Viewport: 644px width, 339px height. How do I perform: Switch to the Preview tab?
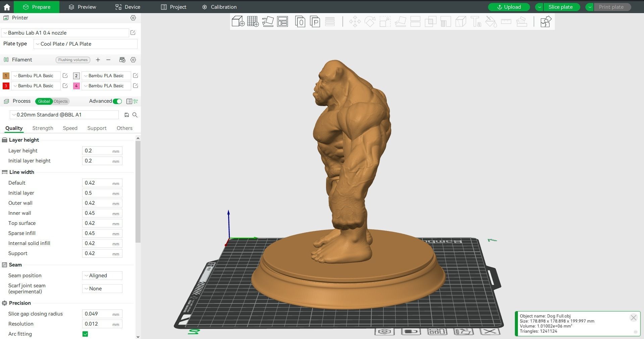tap(82, 7)
